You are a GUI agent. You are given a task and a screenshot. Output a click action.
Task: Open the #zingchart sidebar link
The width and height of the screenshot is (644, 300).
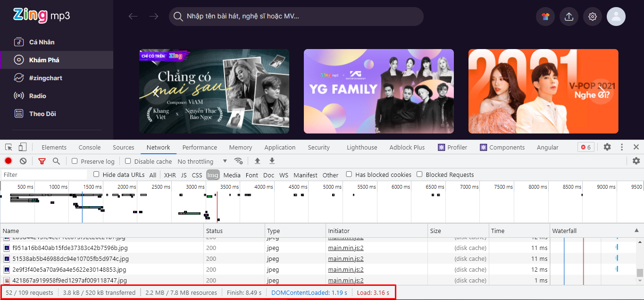click(x=45, y=78)
